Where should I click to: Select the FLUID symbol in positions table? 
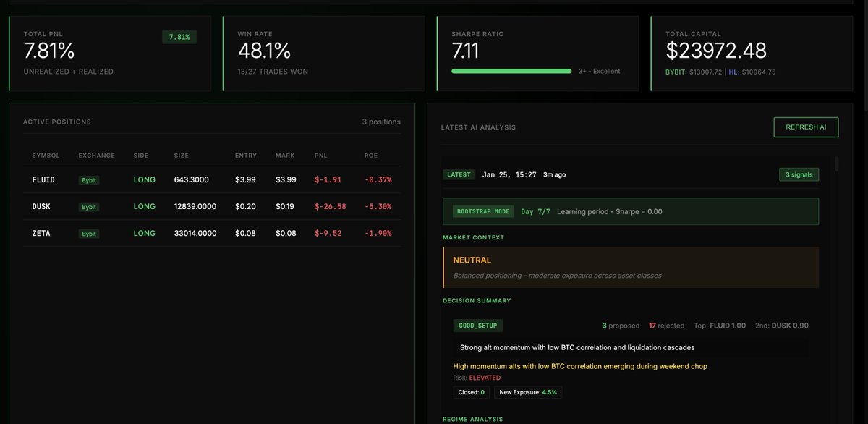tap(43, 179)
